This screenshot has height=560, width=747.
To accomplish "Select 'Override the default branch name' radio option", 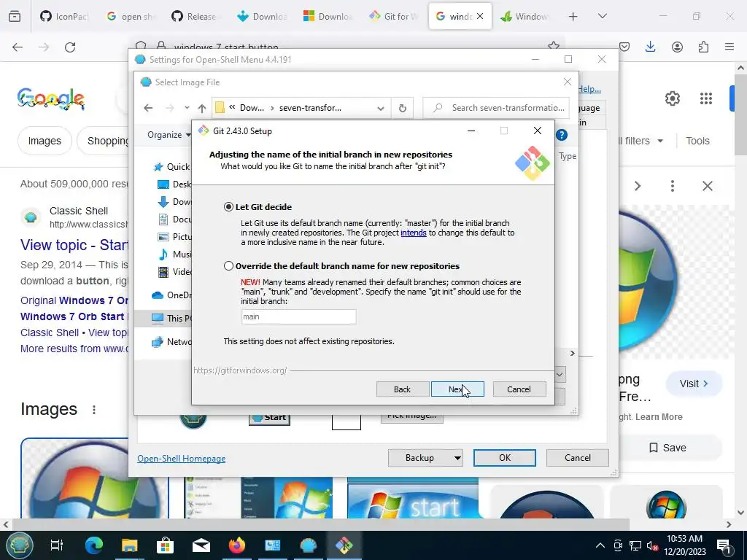I will coord(228,265).
